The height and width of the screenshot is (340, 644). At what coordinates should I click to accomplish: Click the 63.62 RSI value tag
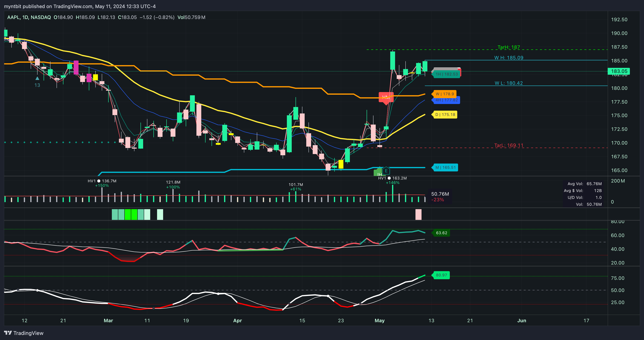tap(441, 233)
